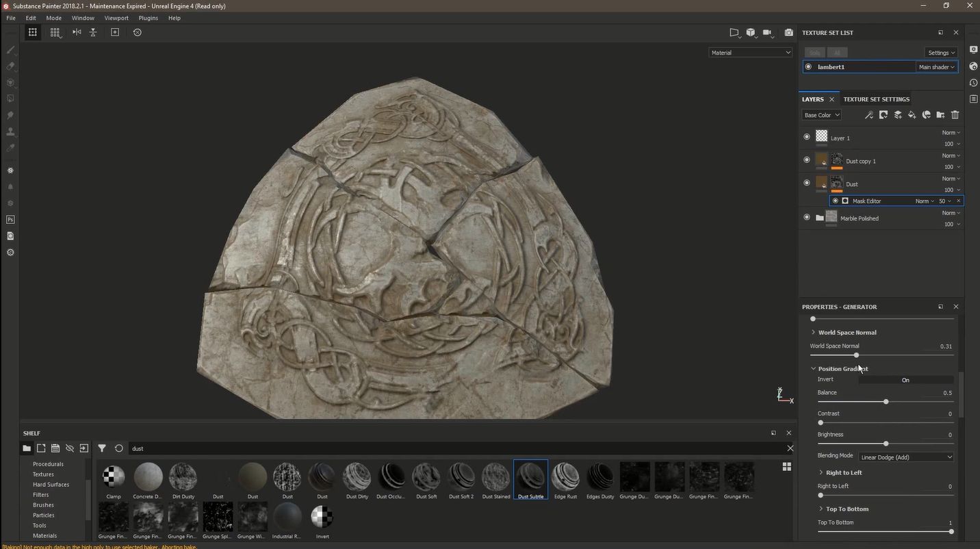The width and height of the screenshot is (980, 549).
Task: Select the Eraser tool in left toolbar
Action: (x=10, y=66)
